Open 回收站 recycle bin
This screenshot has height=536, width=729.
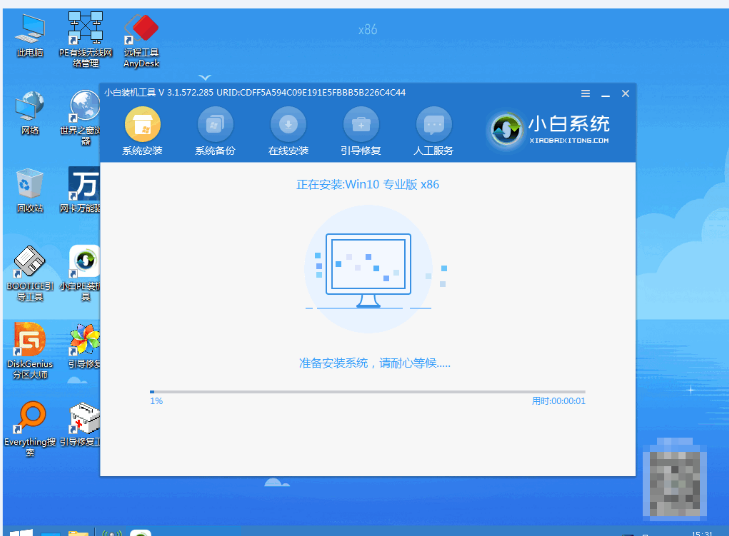pos(30,191)
